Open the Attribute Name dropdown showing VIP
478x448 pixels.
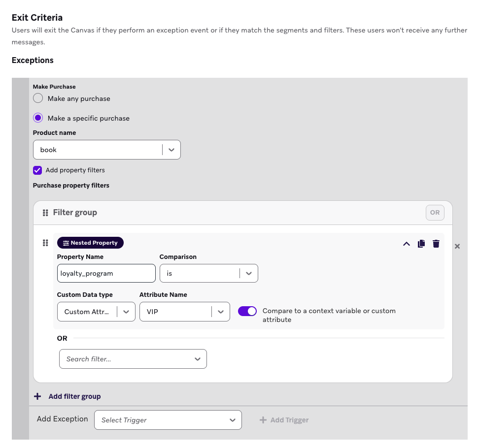(184, 312)
